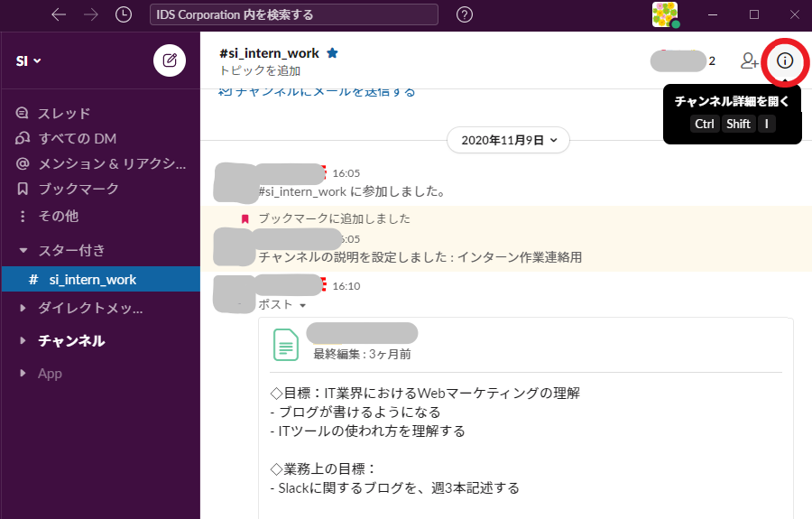Unstar the #si_intern_work channel
812x519 pixels.
(332, 53)
